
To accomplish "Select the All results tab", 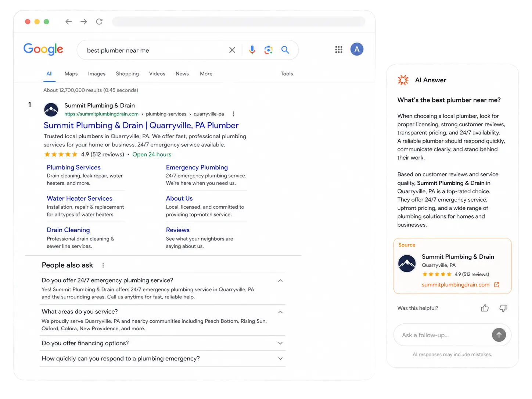I will pyautogui.click(x=49, y=74).
